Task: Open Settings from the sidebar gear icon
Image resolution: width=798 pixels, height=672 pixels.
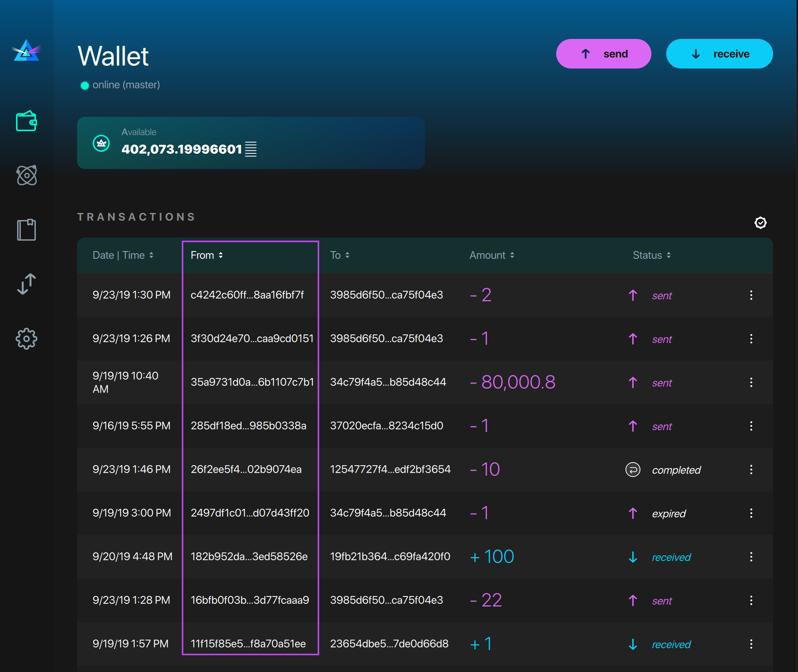Action: (x=26, y=338)
